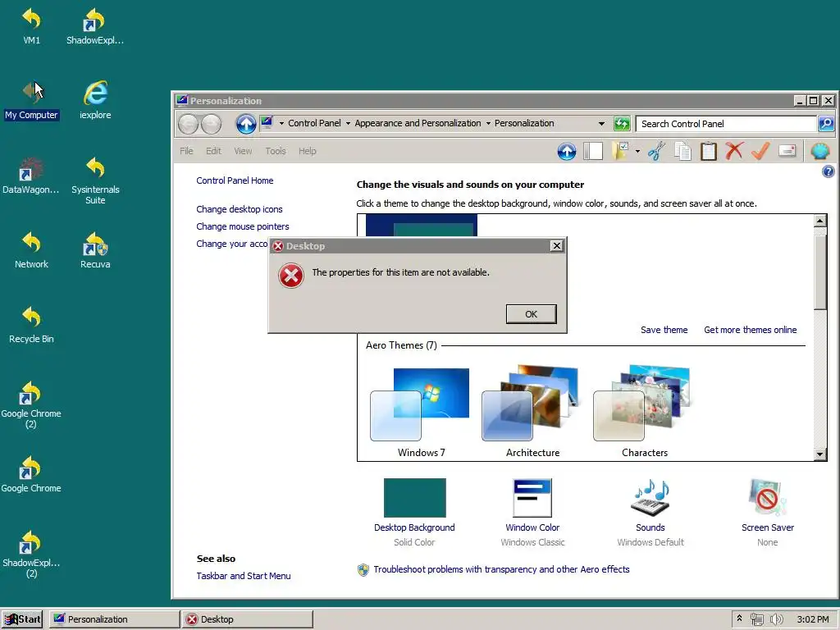Click the blue Help question mark icon
Viewport: 840px width, 630px height.
click(x=828, y=171)
